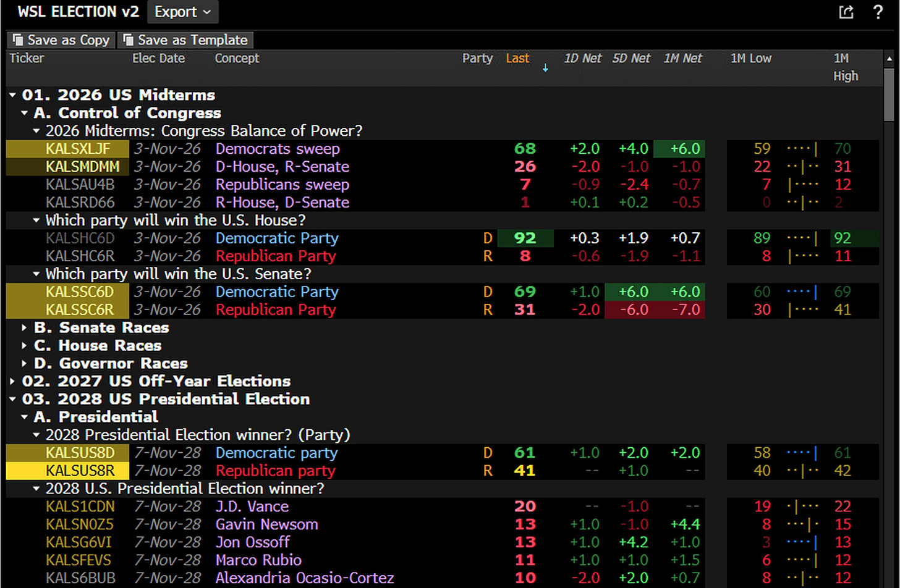This screenshot has height=588, width=900.
Task: Open the Republicans sweep concept
Action: (282, 185)
